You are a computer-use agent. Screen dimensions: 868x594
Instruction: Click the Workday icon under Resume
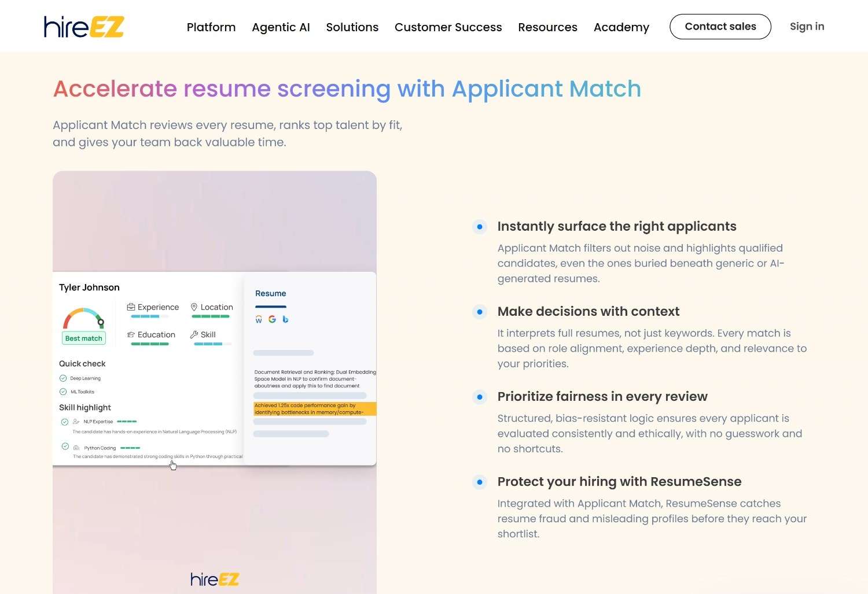(259, 319)
